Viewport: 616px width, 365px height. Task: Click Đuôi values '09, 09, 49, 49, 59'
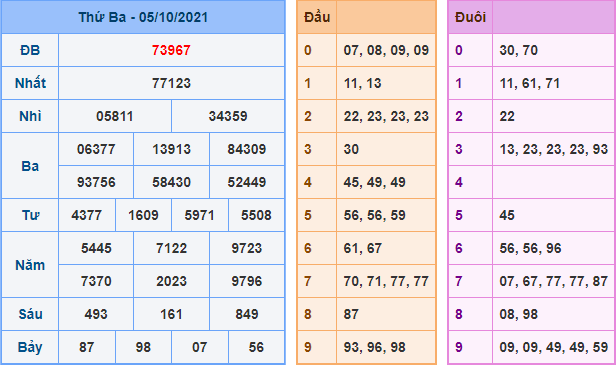pos(554,347)
